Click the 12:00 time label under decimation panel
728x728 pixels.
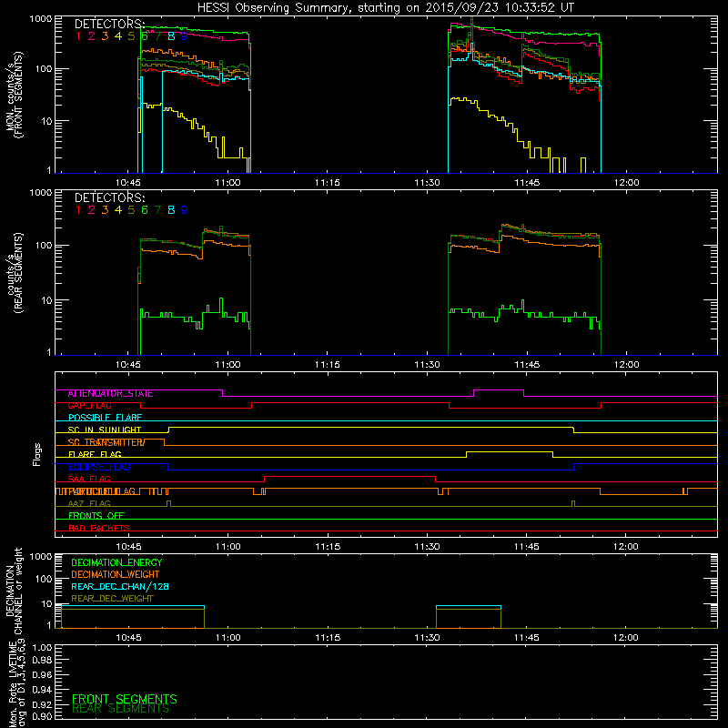click(626, 638)
